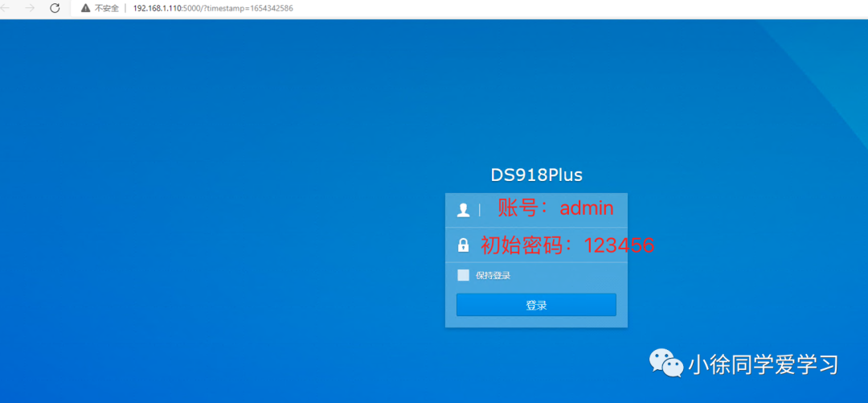Tick the 保持登录 stay-signed-in checkbox

tap(464, 275)
